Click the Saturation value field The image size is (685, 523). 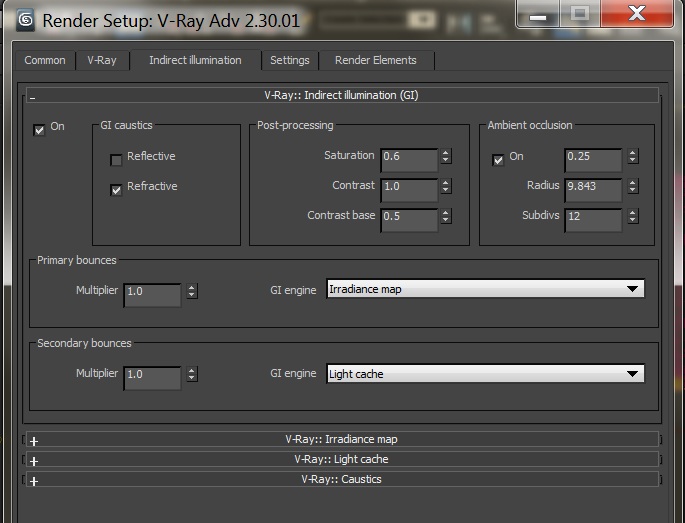coord(409,160)
